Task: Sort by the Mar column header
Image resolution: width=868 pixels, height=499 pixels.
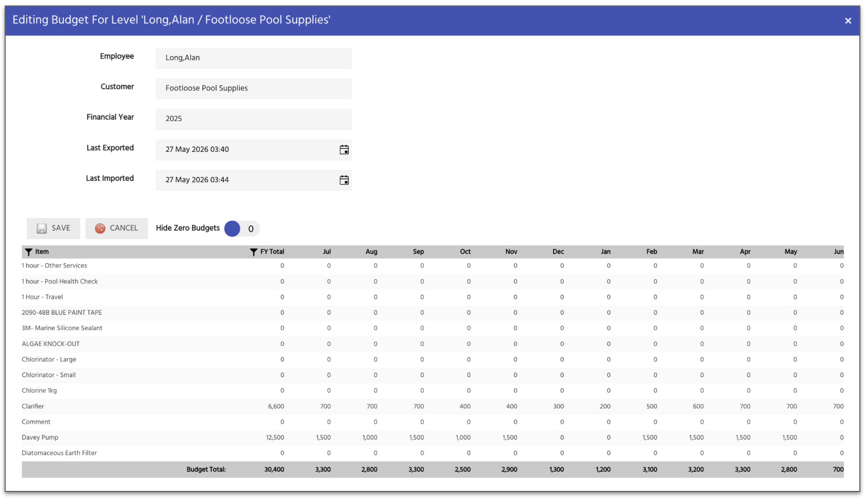Action: (x=698, y=252)
